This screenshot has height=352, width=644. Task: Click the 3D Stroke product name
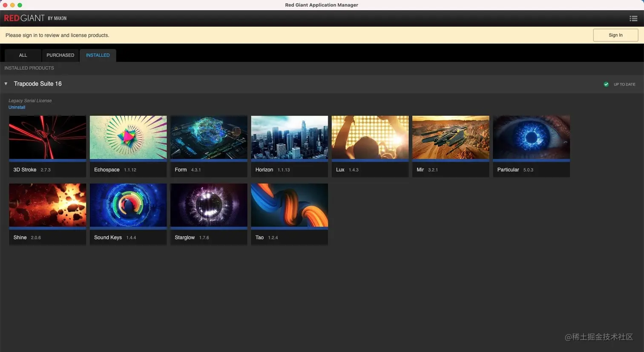coord(25,170)
